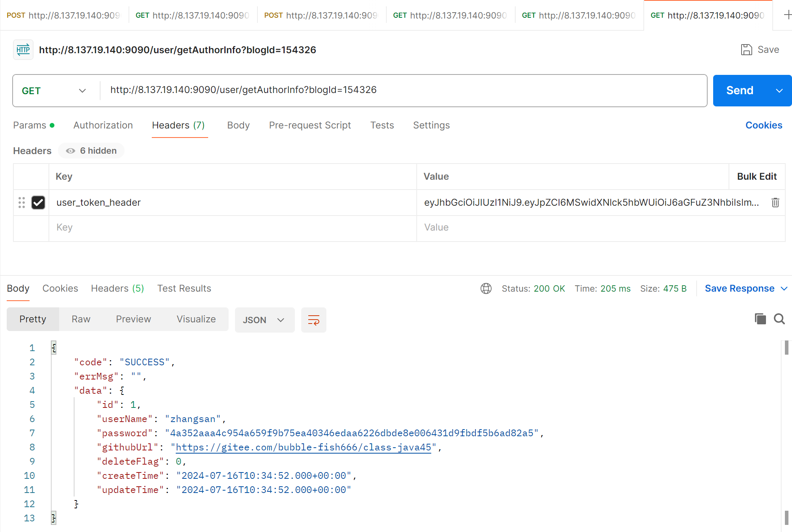Open search in response with magnifier icon
Image resolution: width=792 pixels, height=532 pixels.
click(779, 319)
